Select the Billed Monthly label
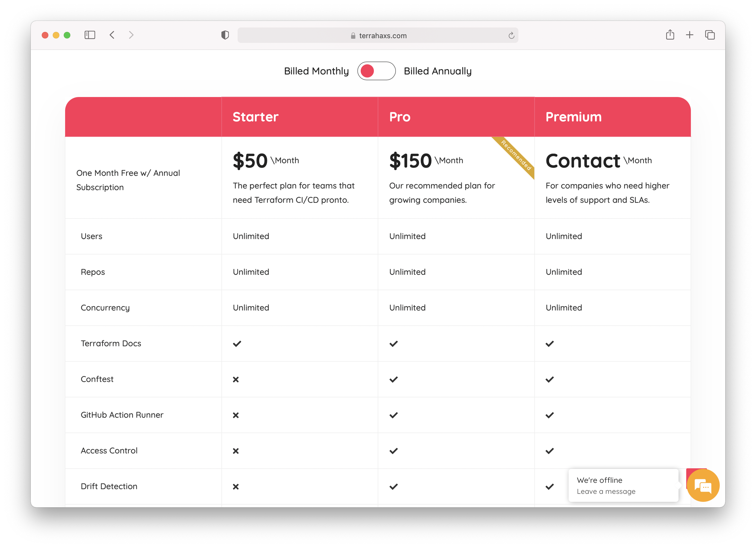Screen dimensions: 756x548 coord(316,71)
